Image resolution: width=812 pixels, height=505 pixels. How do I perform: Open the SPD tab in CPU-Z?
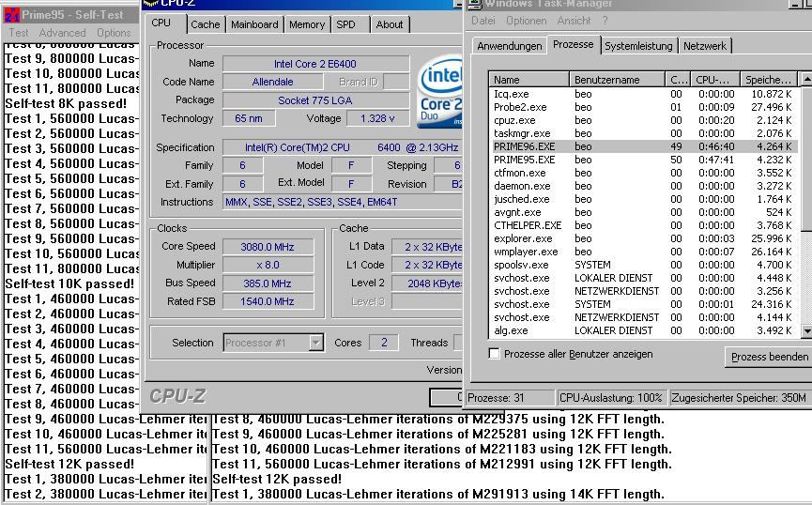pos(346,24)
